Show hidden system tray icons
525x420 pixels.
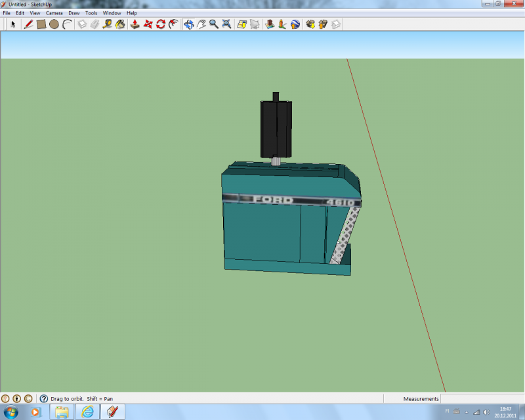point(467,412)
